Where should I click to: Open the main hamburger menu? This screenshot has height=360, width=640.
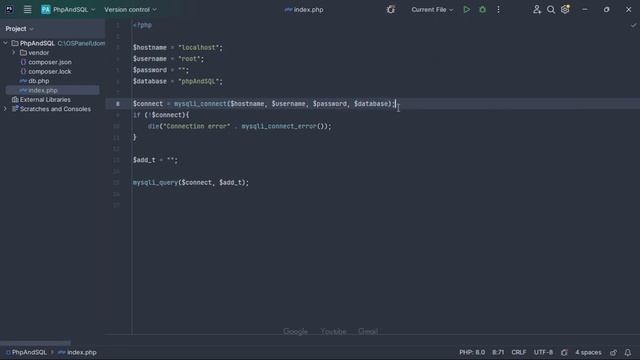click(27, 9)
